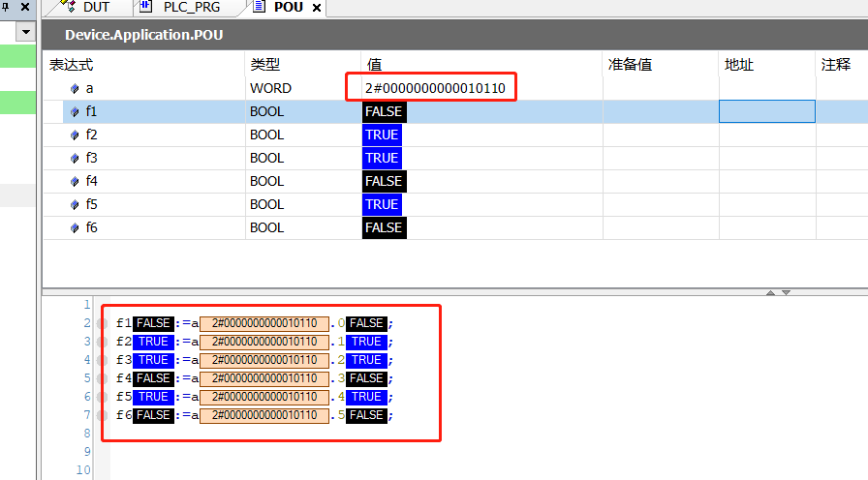Select the 值 column header
The height and width of the screenshot is (480, 868).
tap(374, 65)
